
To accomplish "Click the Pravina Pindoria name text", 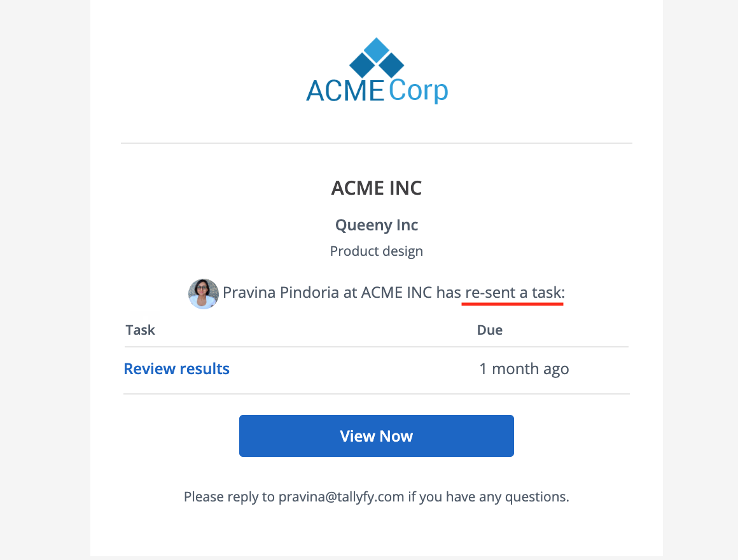I will pyautogui.click(x=273, y=293).
